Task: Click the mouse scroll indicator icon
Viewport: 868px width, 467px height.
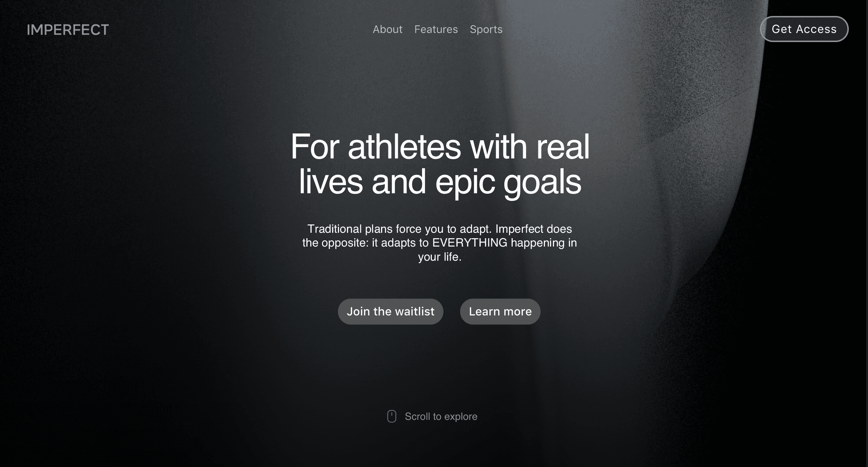Action: tap(392, 416)
